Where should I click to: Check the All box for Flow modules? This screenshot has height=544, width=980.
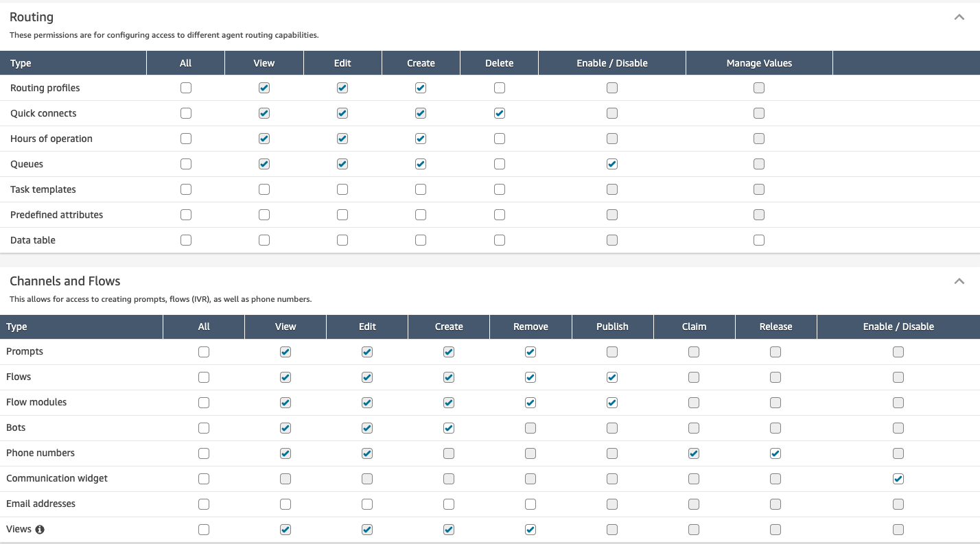(x=204, y=403)
